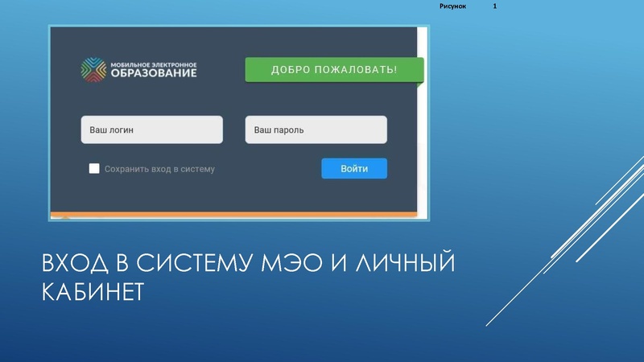Screen dimensions: 644x362
Task: Click the slide title 'ВХОД В СИСТЕМУ МЭО'
Action: tap(183, 263)
